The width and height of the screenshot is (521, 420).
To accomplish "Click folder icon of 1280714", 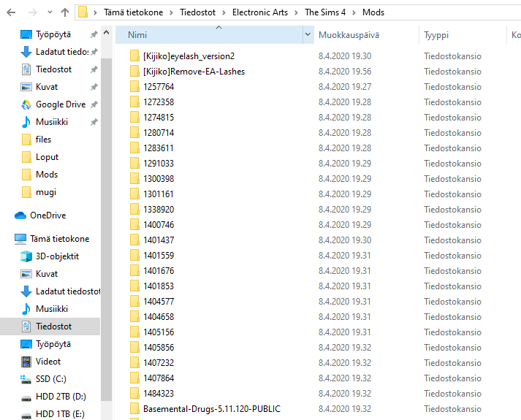I will [134, 133].
